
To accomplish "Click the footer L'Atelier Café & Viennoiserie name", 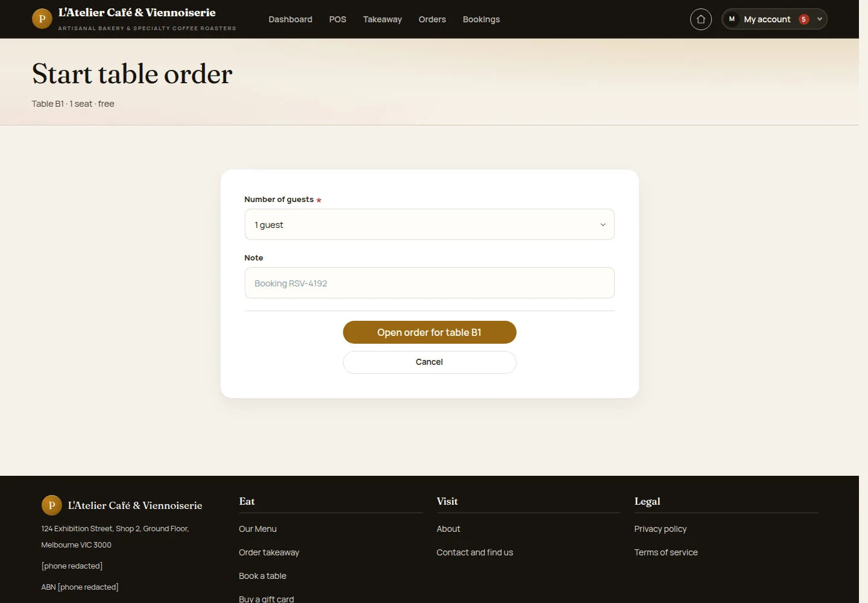I will coord(135,505).
